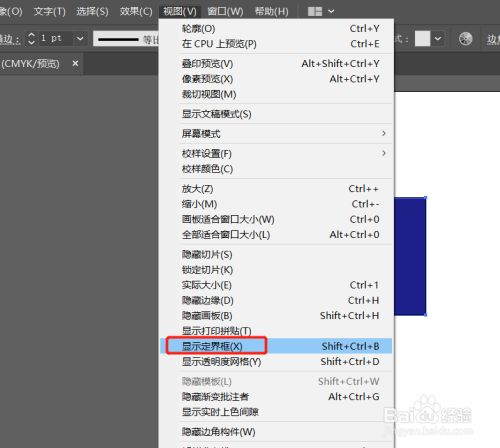The height and width of the screenshot is (448, 500).
Task: Click the stroke weight 1 pt field
Action: tap(55, 38)
